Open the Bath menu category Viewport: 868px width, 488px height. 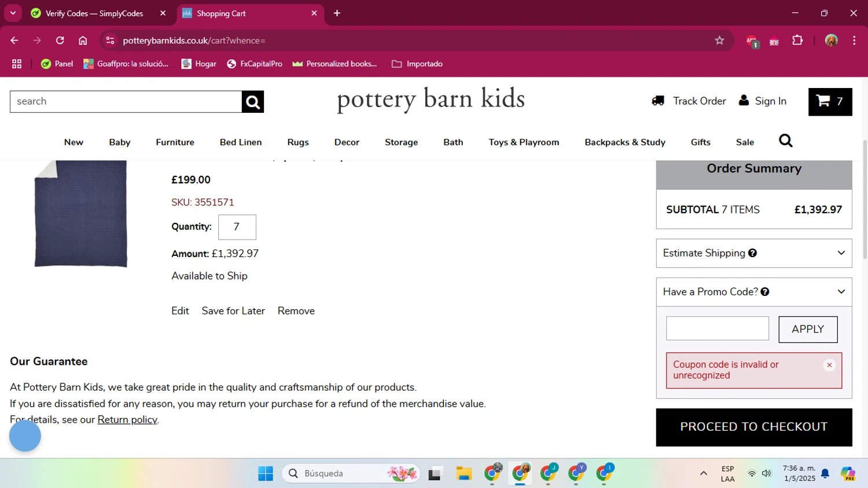click(453, 142)
